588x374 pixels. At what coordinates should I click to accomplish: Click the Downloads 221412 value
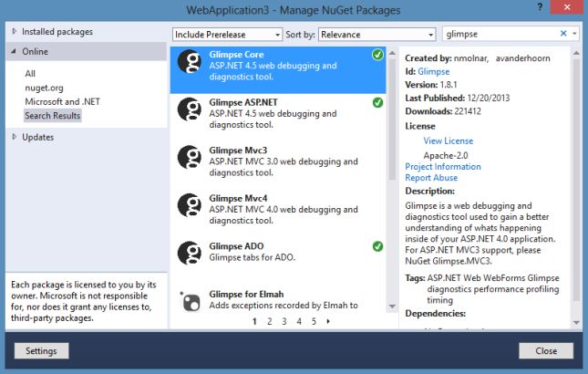click(x=468, y=111)
